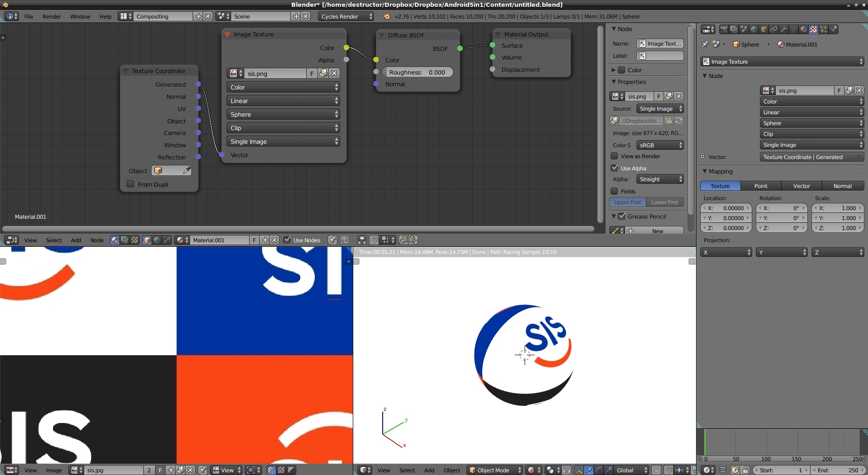Screen dimensions: 868x475
Task: Click Roughness 0.000 slider field
Action: tap(417, 72)
